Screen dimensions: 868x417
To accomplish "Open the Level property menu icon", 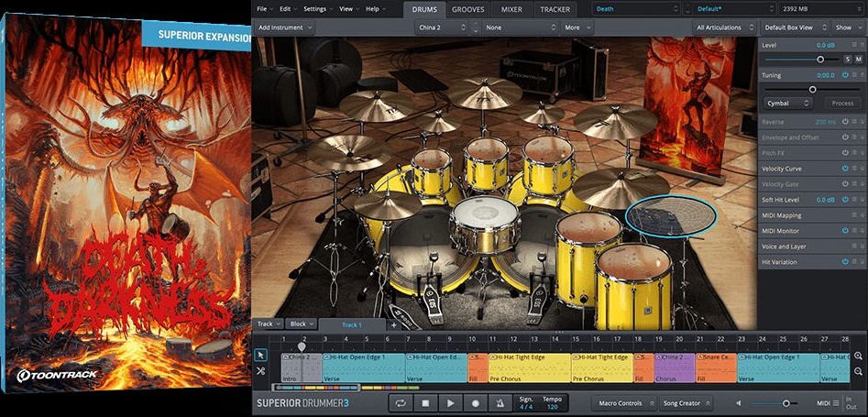I will [x=854, y=44].
